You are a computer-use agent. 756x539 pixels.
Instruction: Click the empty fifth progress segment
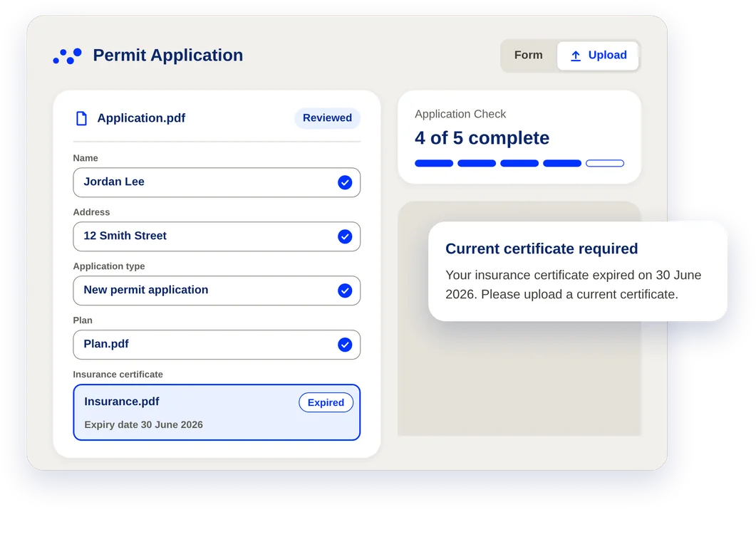(x=605, y=163)
